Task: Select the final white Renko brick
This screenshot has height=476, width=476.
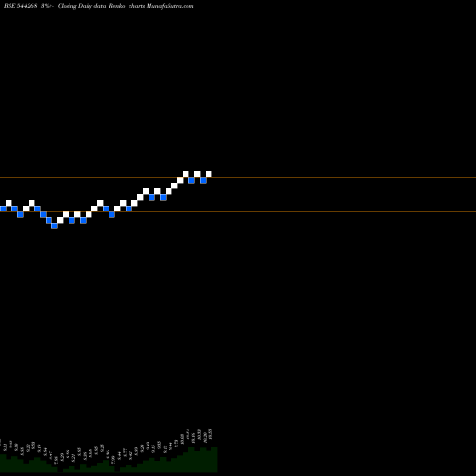Action: pyautogui.click(x=208, y=174)
